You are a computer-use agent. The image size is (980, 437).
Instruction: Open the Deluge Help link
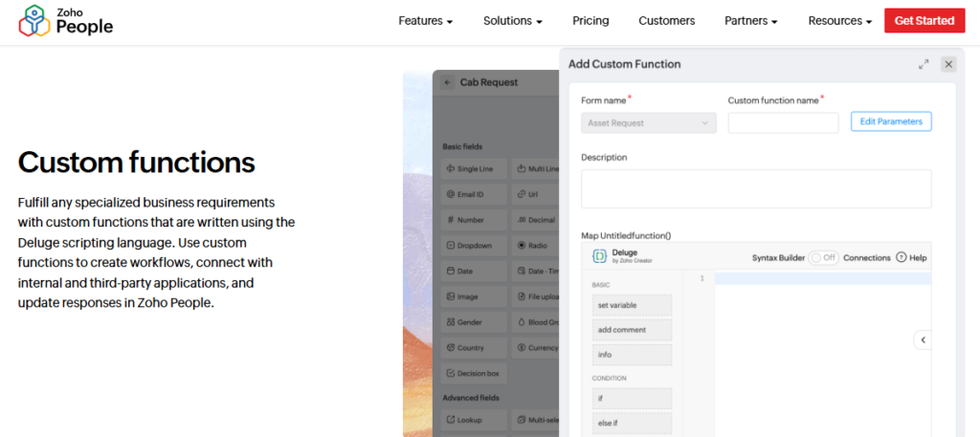click(911, 258)
